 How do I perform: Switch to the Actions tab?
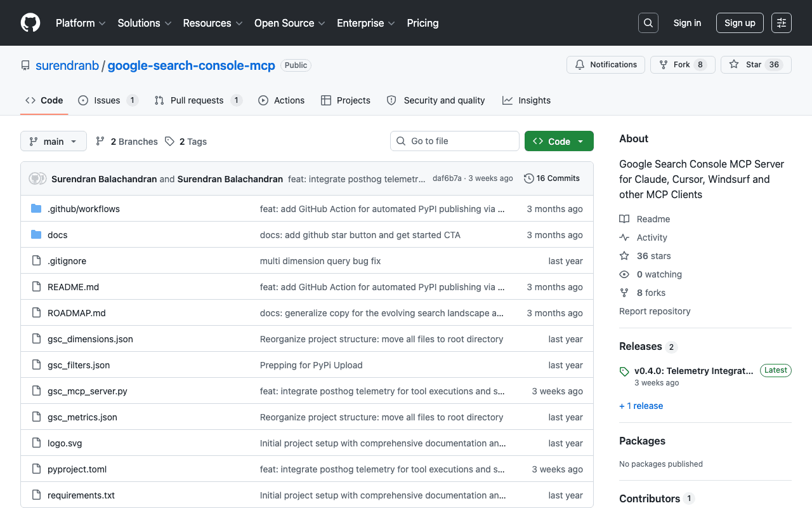coord(281,100)
